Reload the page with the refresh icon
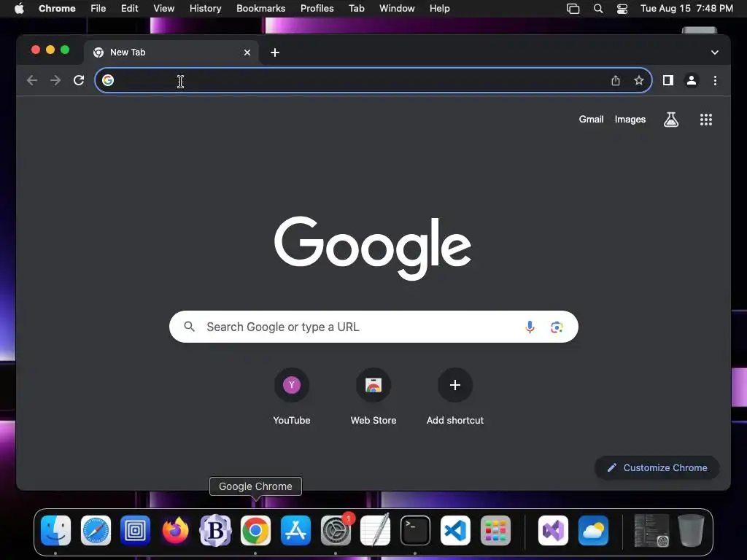Image resolution: width=747 pixels, height=560 pixels. coord(79,80)
